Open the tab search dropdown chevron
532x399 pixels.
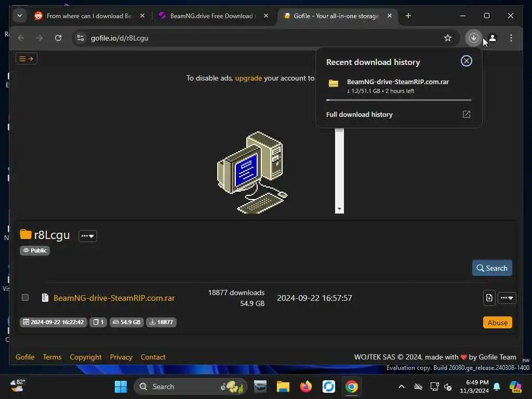tap(20, 16)
